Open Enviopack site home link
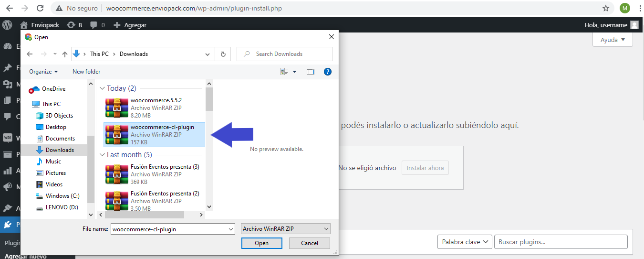Image resolution: width=644 pixels, height=259 pixels. (x=40, y=25)
